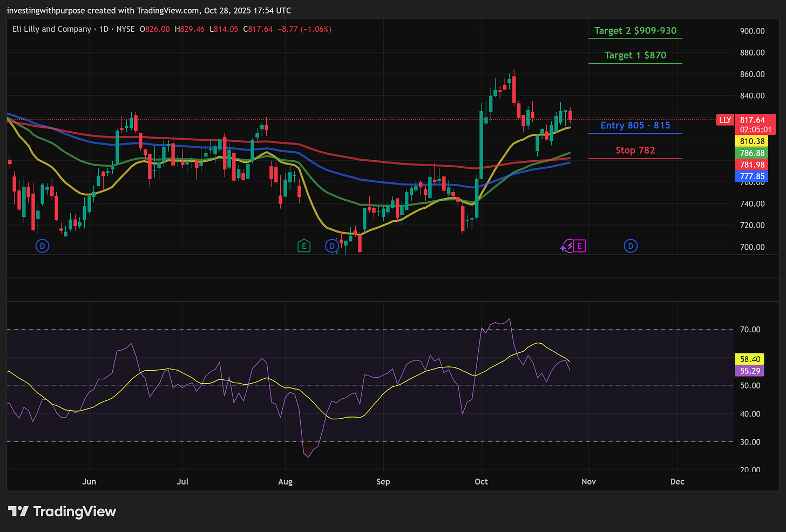Click the green E earnings marker

(x=304, y=246)
